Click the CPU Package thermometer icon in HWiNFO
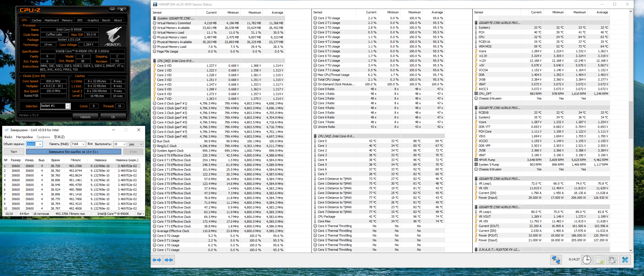The width and height of the screenshot is (644, 276). (315, 217)
